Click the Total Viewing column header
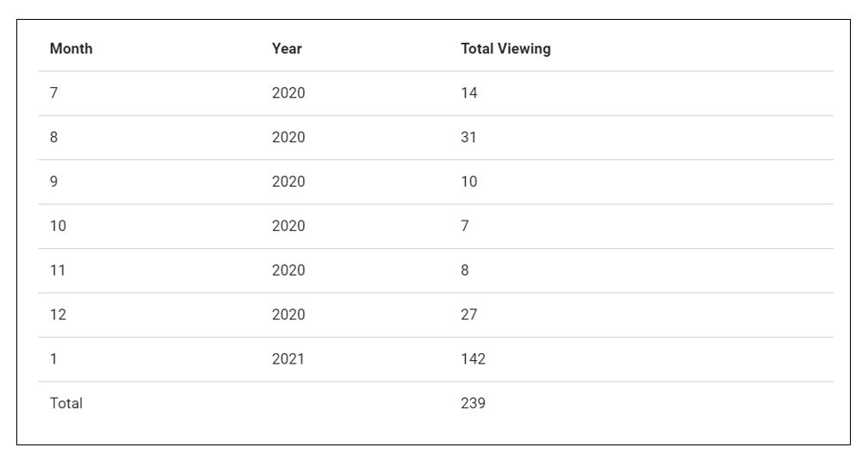868x466 pixels. 505,49
